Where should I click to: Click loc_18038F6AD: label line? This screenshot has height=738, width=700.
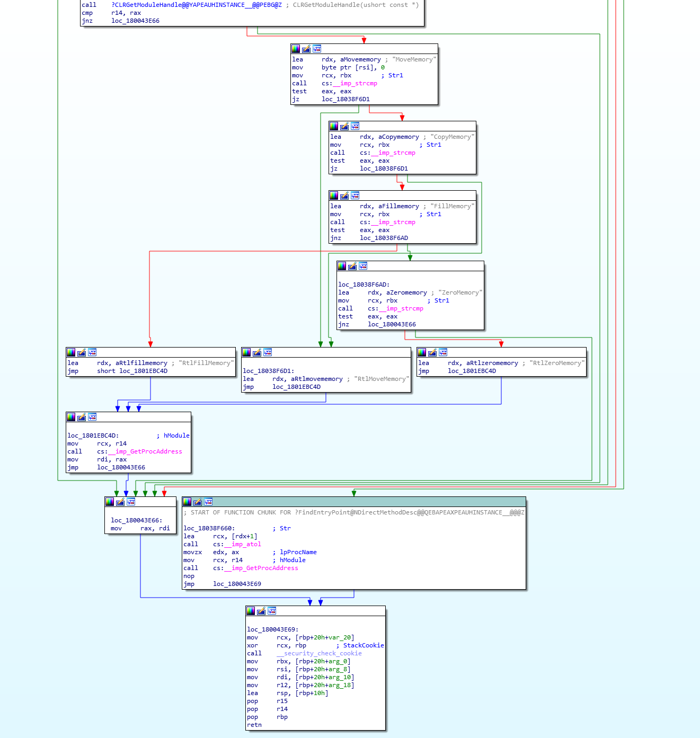pos(364,284)
